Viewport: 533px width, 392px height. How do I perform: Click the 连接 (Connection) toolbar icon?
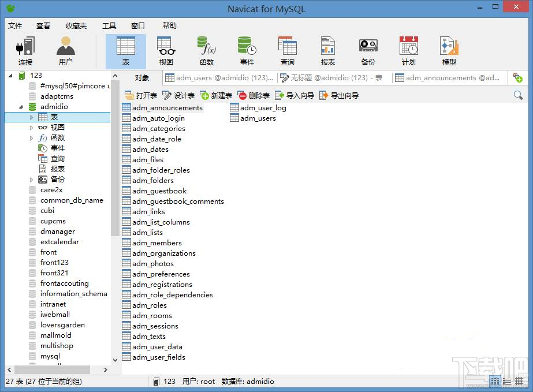[x=25, y=51]
